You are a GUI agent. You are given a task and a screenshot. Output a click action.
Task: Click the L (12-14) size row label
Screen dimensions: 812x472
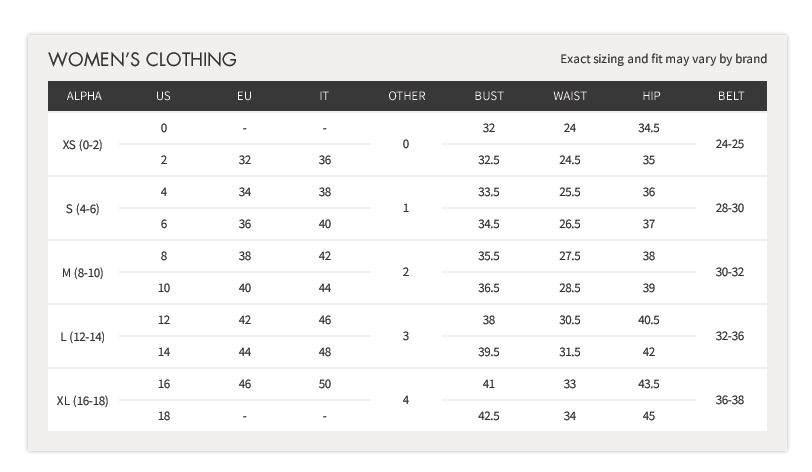[x=83, y=336]
